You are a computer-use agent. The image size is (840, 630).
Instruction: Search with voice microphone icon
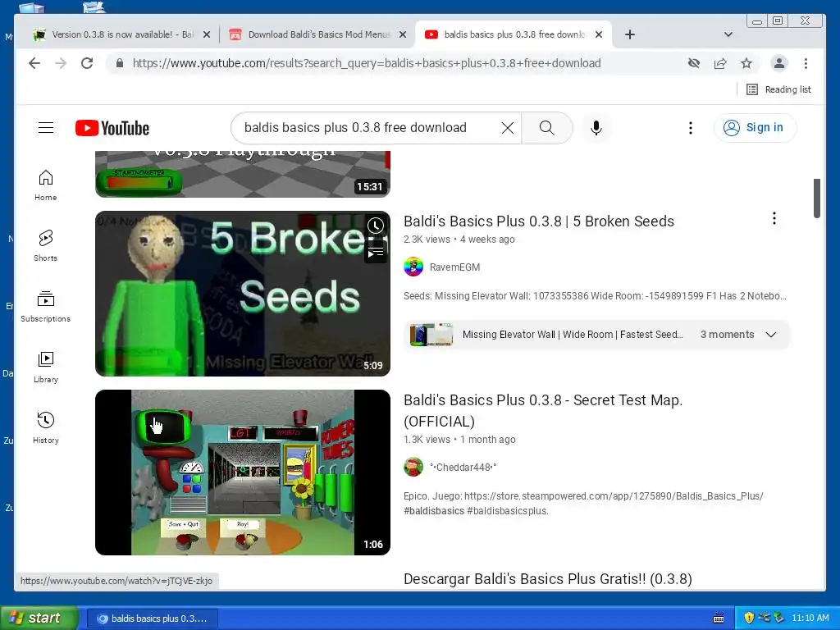point(596,127)
